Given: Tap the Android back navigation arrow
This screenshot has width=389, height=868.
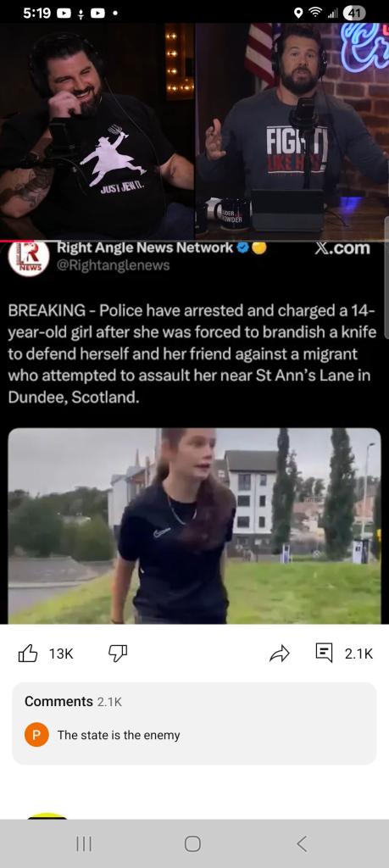Looking at the screenshot, I should [x=302, y=843].
